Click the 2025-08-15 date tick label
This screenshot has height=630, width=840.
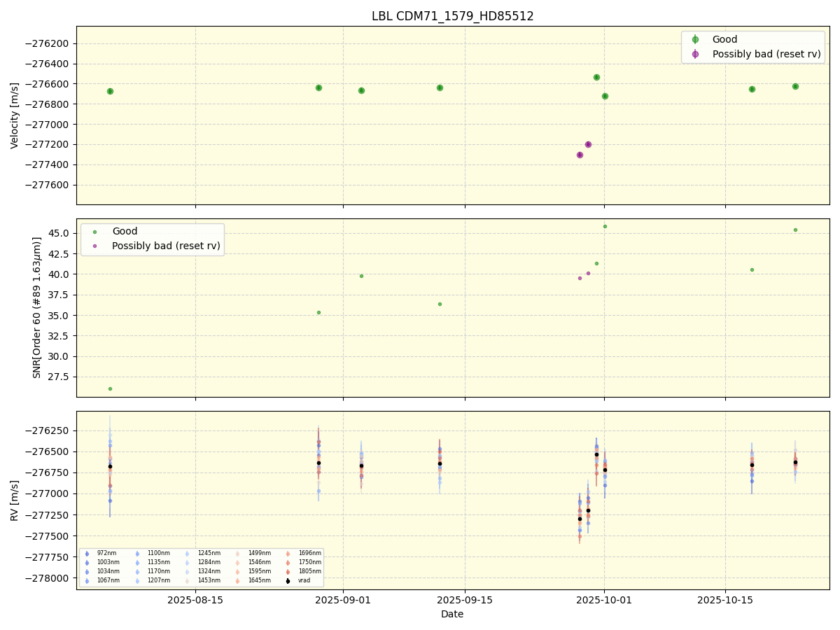195,600
